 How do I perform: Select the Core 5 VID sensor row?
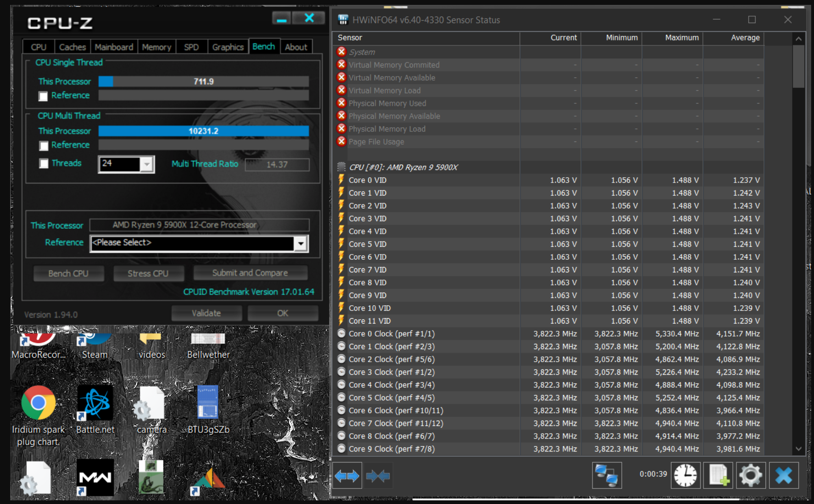[548, 244]
